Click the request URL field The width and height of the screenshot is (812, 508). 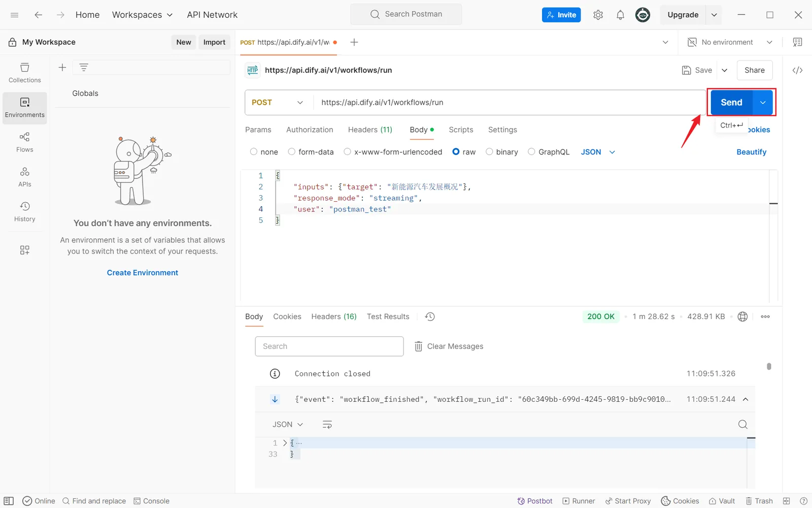click(509, 103)
